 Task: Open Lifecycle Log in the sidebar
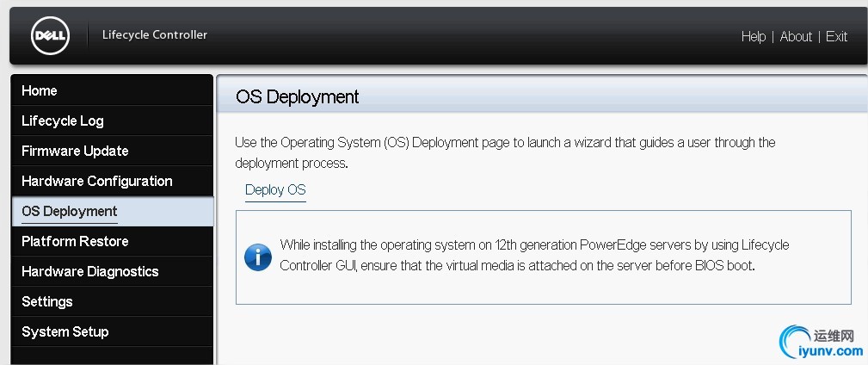pos(113,121)
